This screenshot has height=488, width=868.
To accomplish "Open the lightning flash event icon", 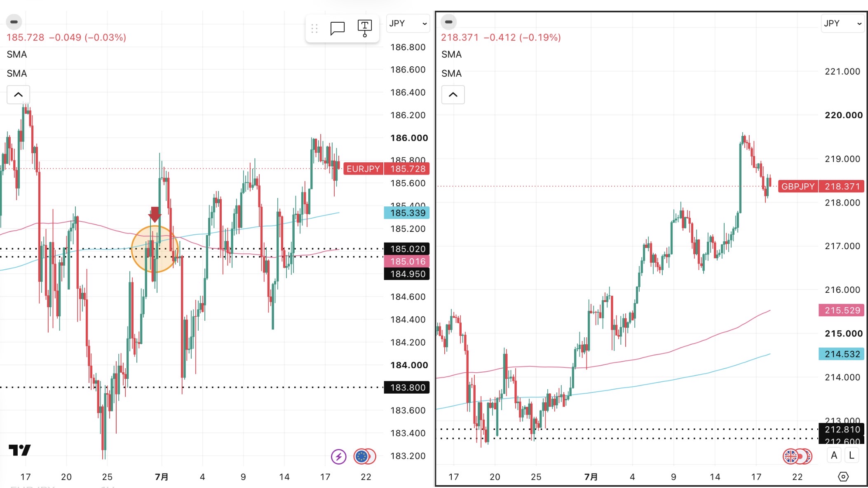I will point(339,456).
